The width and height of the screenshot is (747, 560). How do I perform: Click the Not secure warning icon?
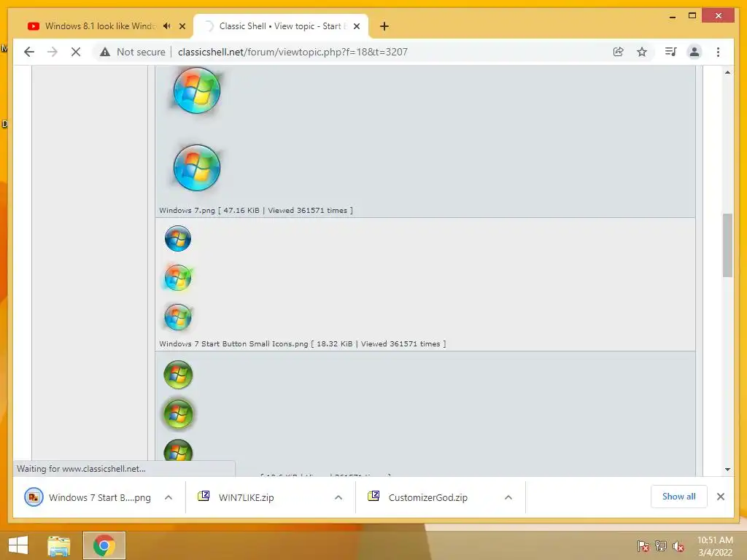point(105,52)
